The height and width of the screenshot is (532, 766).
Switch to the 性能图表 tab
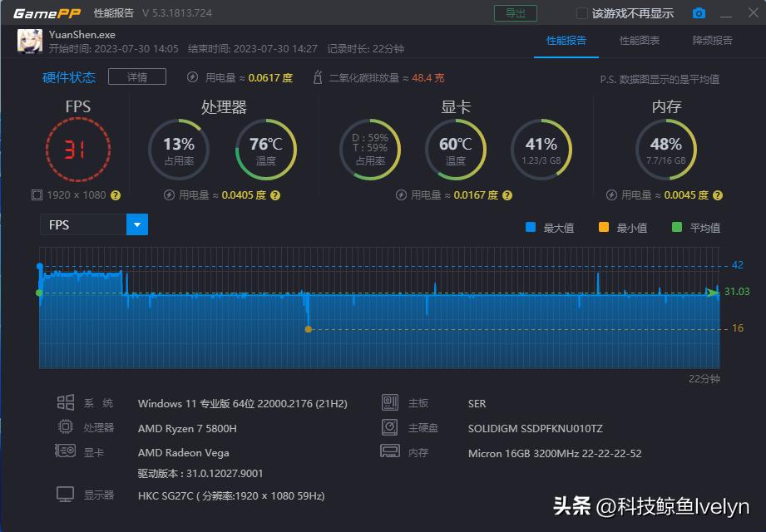pos(639,39)
